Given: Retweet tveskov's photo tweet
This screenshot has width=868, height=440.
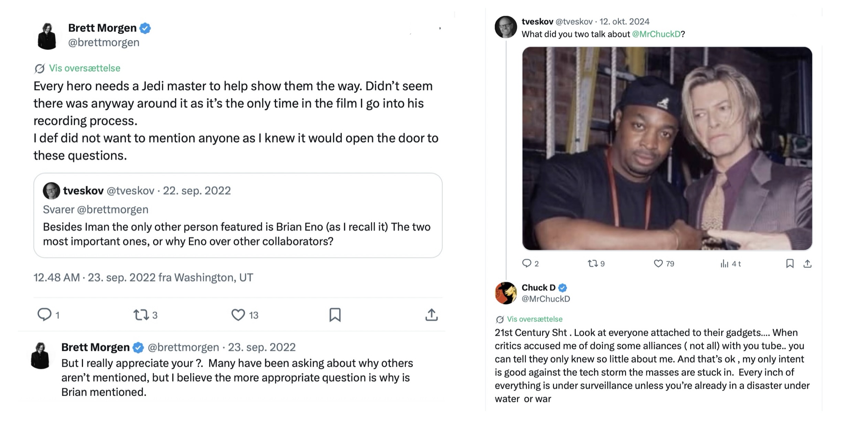Looking at the screenshot, I should (x=592, y=263).
